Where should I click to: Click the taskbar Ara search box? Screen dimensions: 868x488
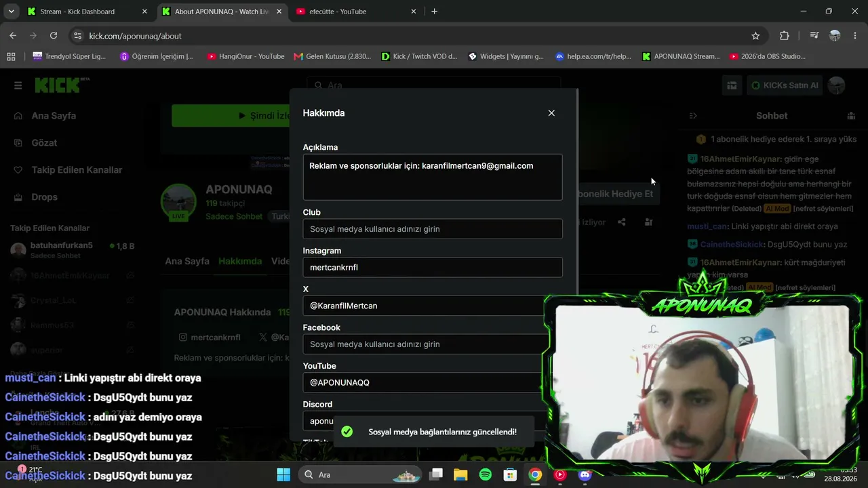(360, 474)
